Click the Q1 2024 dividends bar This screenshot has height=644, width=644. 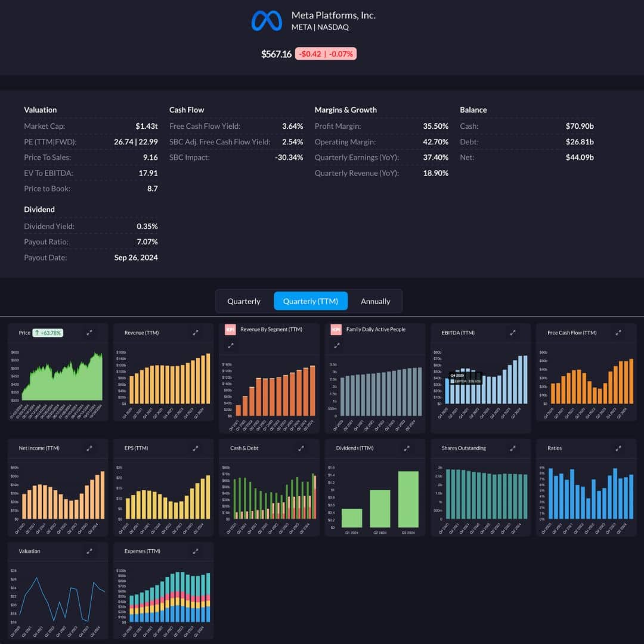point(352,518)
